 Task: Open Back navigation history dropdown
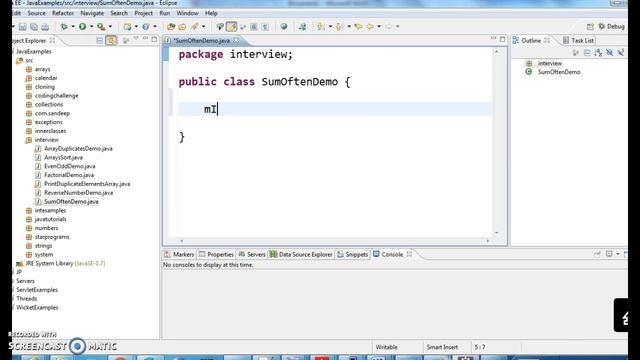coord(379,27)
